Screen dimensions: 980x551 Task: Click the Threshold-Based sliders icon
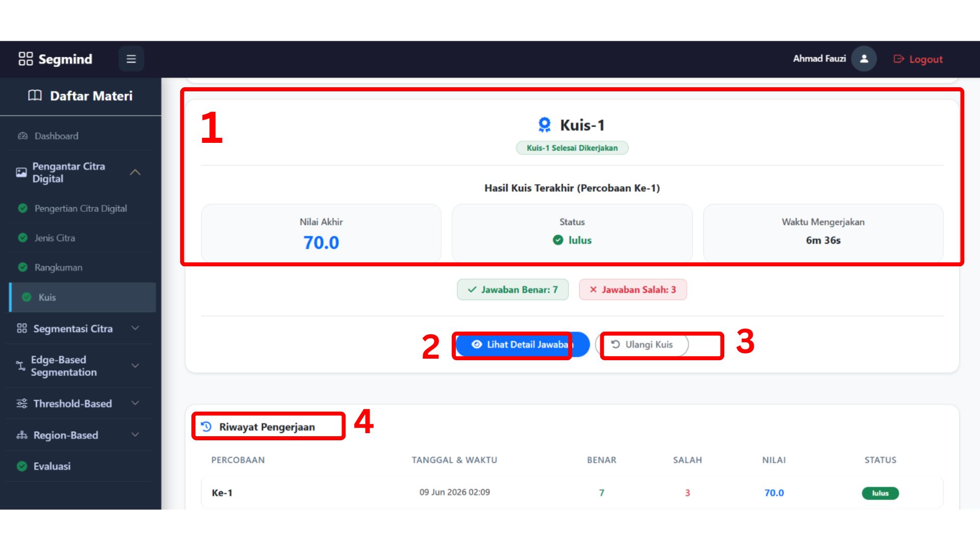[22, 404]
